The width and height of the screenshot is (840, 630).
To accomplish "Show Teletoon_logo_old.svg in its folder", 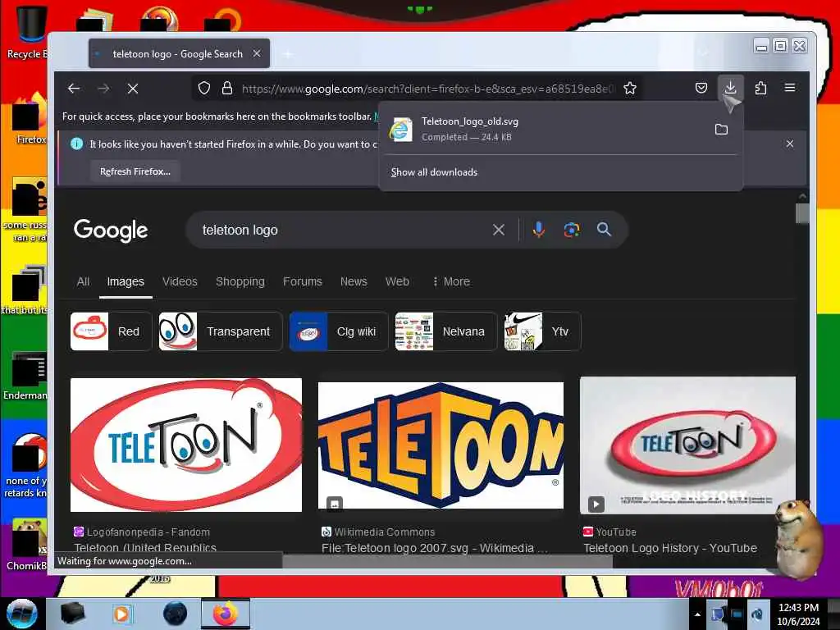I will click(x=721, y=129).
